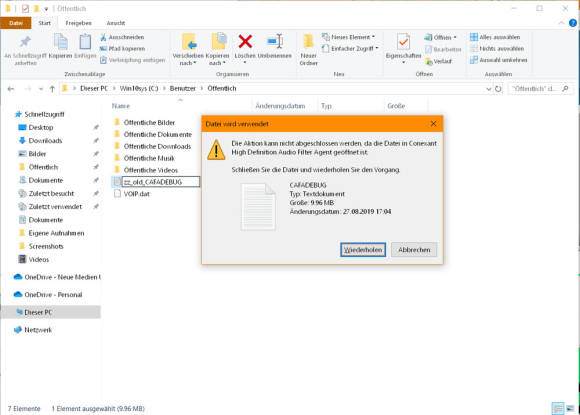Click the Ausschneiden scissors icon
Screen dimensions: 580x415
103,37
